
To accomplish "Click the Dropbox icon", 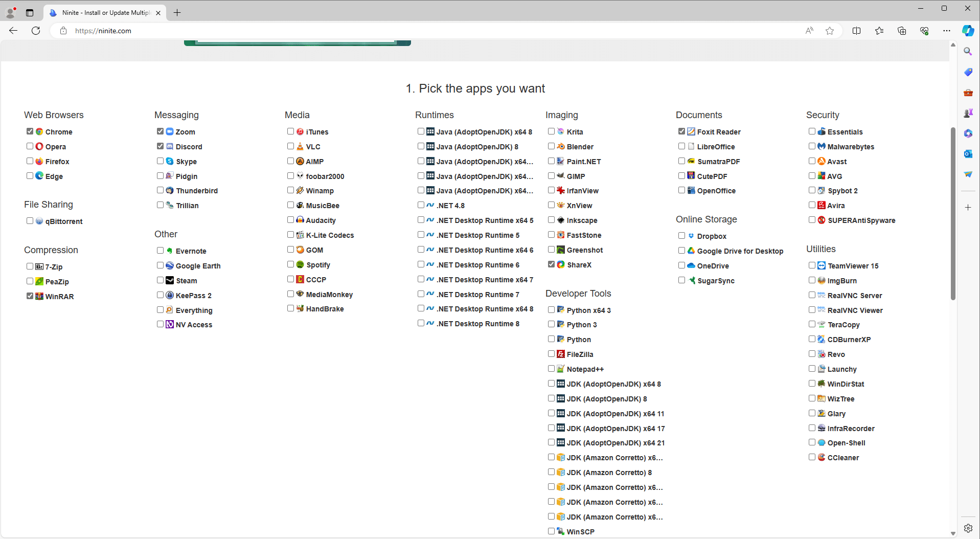I will click(691, 236).
